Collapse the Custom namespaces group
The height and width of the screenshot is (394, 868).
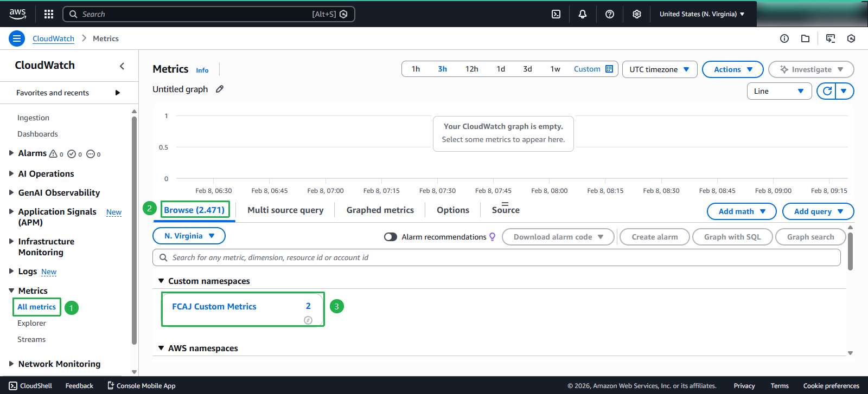(x=161, y=281)
